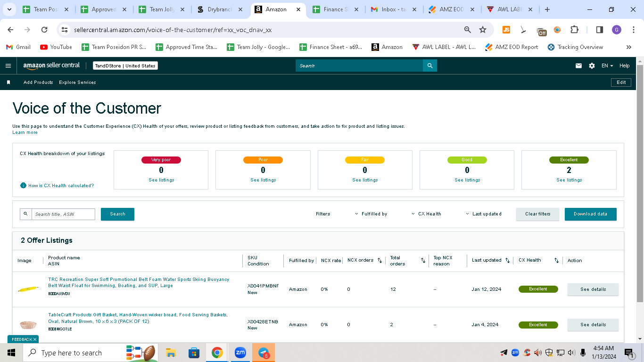Click the site information icon in address bar

click(x=65, y=30)
